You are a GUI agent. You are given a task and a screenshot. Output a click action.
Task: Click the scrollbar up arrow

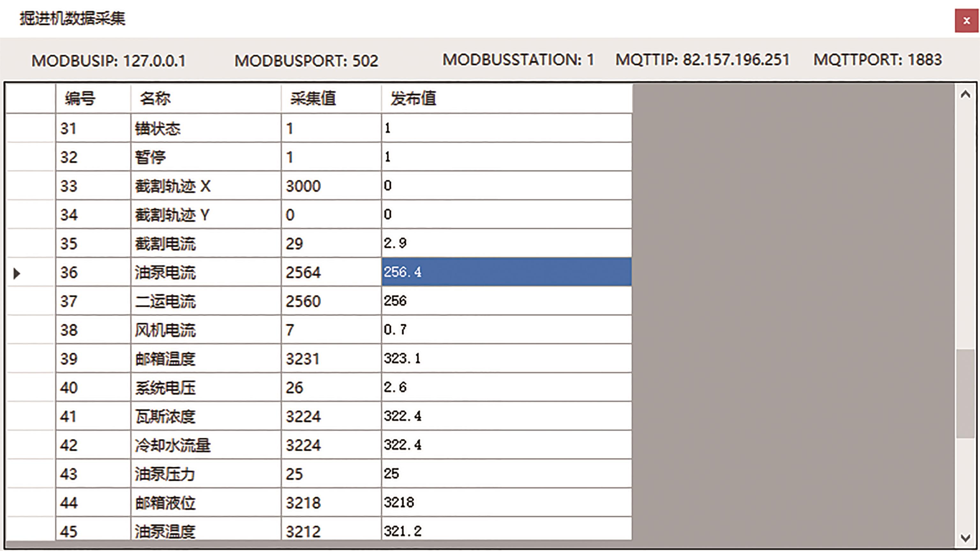click(965, 94)
